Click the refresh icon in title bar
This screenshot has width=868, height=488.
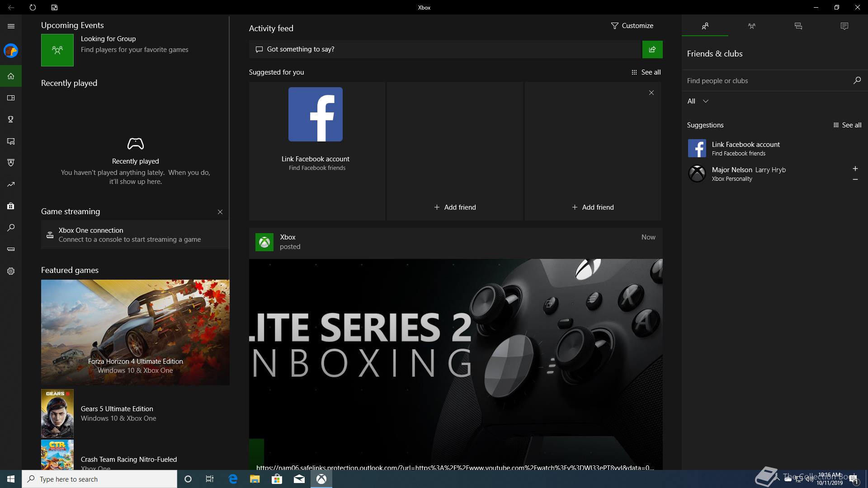pos(33,7)
